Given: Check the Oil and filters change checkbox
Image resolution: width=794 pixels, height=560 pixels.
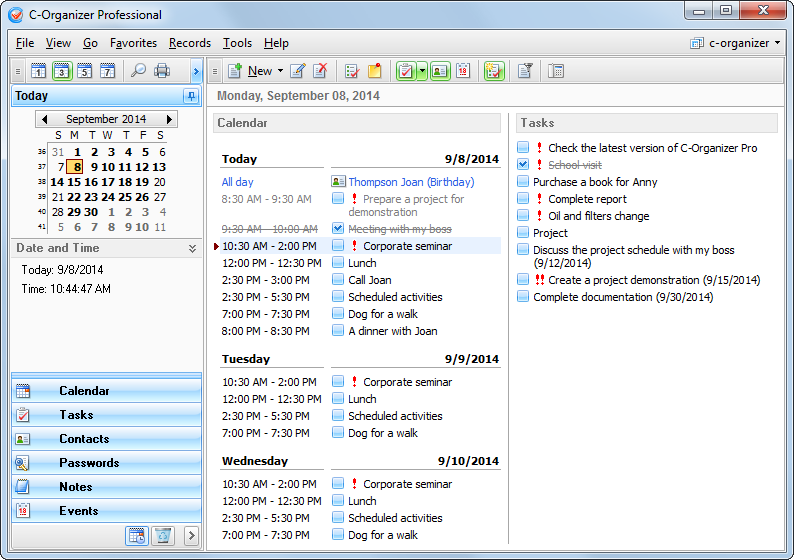Looking at the screenshot, I should pos(523,215).
